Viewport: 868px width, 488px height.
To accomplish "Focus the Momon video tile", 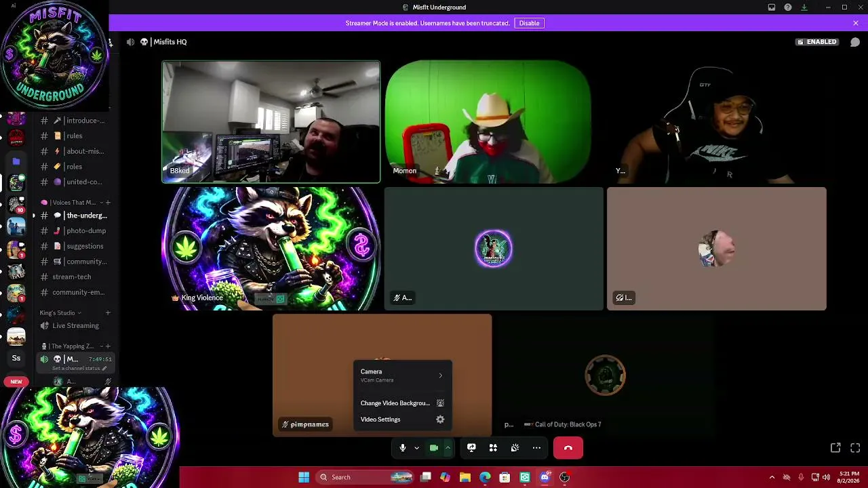I will coord(488,122).
